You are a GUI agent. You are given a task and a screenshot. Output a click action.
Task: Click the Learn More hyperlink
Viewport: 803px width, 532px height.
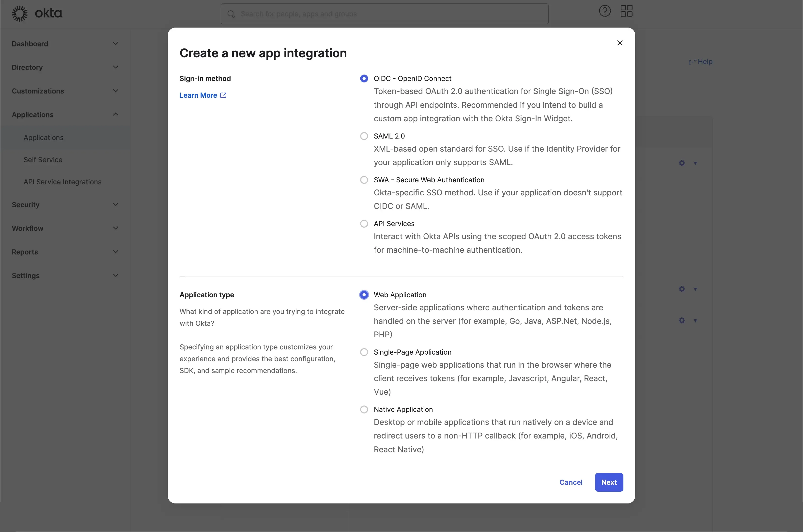point(202,95)
